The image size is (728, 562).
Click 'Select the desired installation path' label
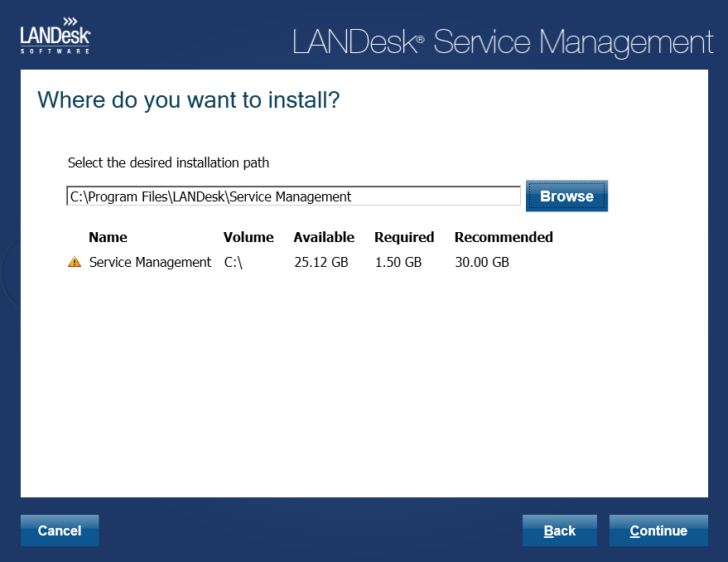[168, 162]
